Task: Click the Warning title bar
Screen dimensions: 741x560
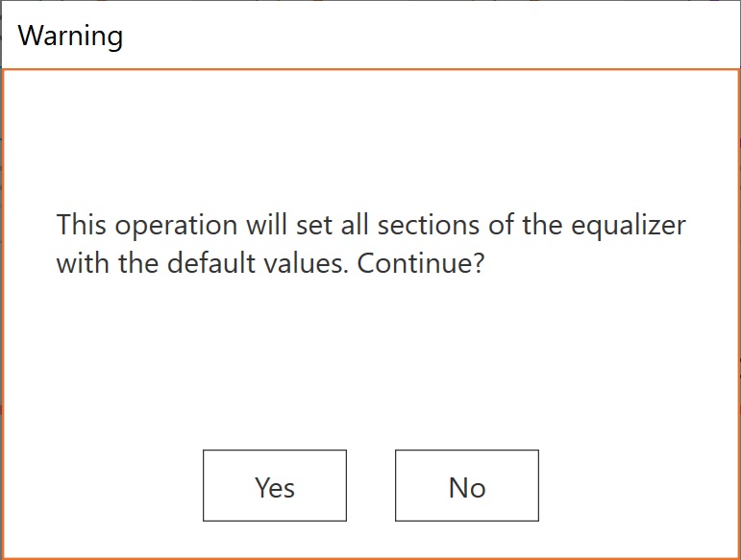Action: click(x=370, y=36)
